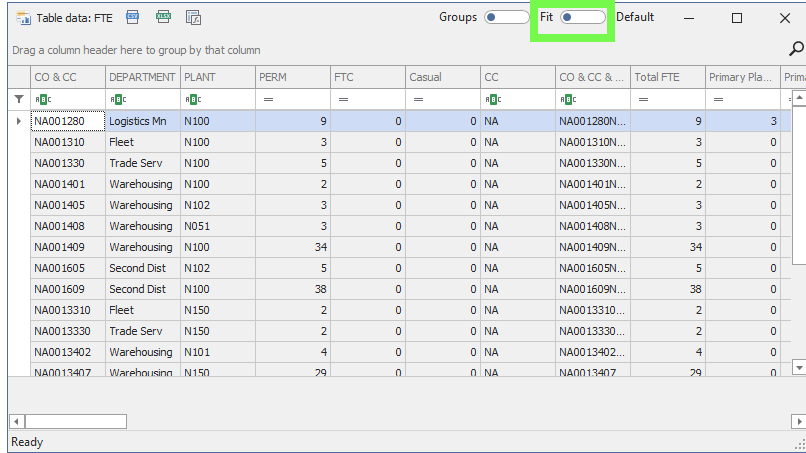This screenshot has width=806, height=453.
Task: Export table data to XLSX
Action: (x=163, y=18)
